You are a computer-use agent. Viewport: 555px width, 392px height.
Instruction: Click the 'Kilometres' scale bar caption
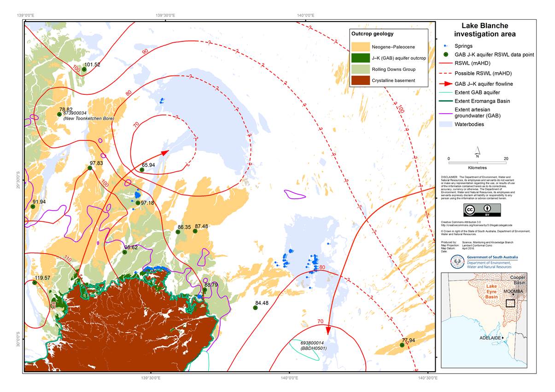tap(477, 168)
